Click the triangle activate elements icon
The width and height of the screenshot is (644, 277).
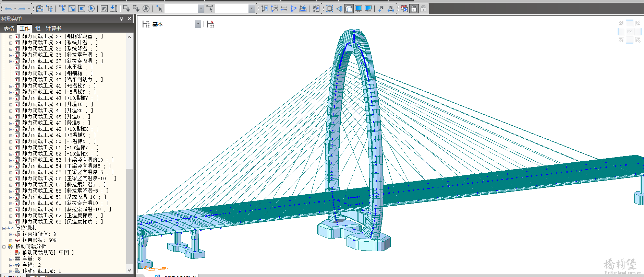(293, 9)
